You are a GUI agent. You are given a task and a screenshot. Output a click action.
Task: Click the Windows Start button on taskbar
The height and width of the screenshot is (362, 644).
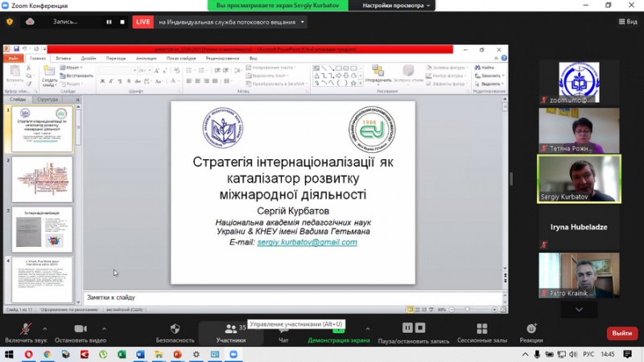coord(8,354)
